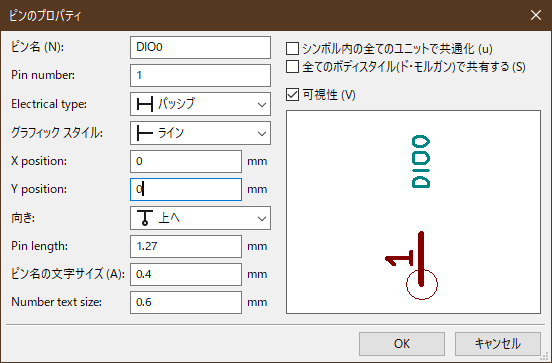
Task: Open the Electrical type dropdown
Action: [200, 104]
